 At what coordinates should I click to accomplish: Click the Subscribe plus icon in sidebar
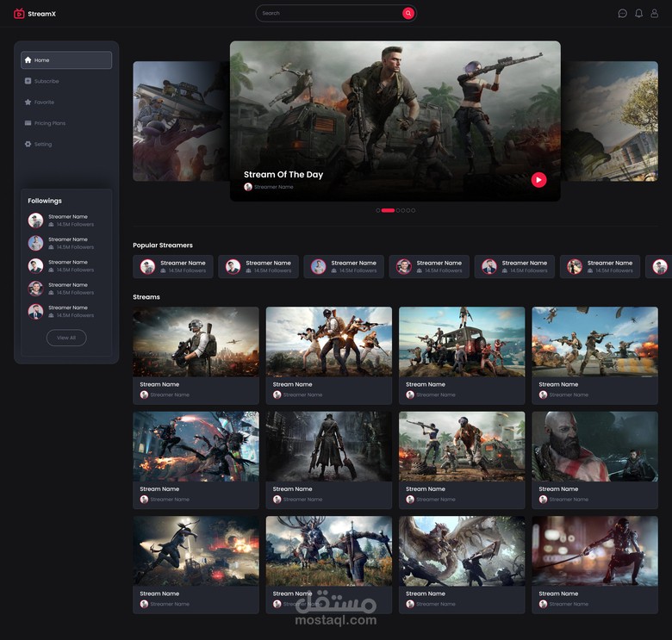click(28, 81)
